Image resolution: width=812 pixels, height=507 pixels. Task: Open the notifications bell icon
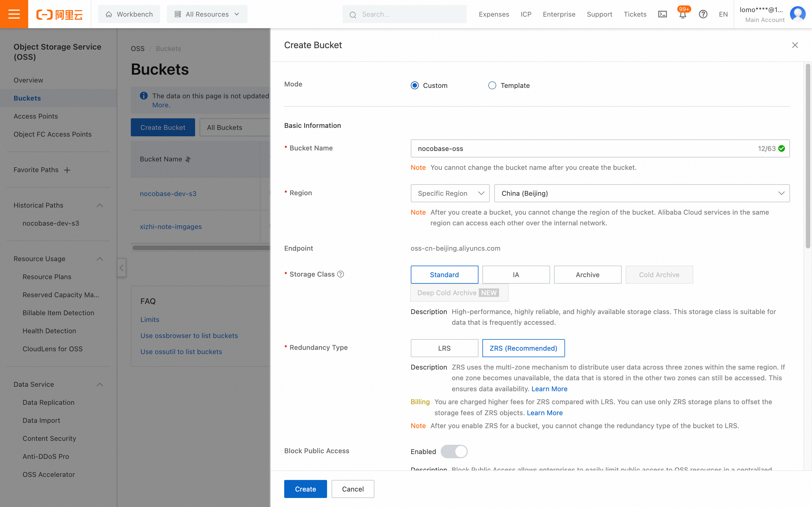[x=683, y=14]
